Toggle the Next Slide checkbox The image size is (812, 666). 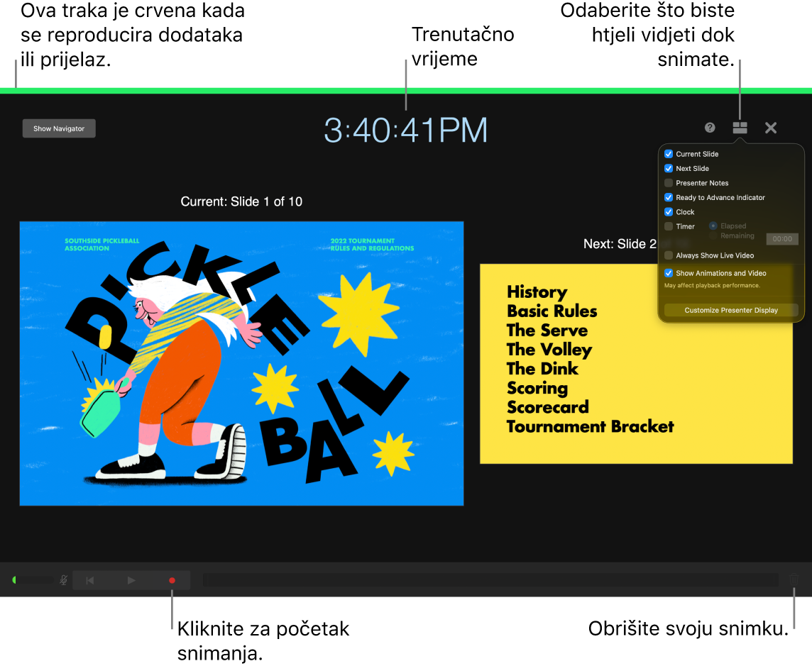pyautogui.click(x=669, y=169)
